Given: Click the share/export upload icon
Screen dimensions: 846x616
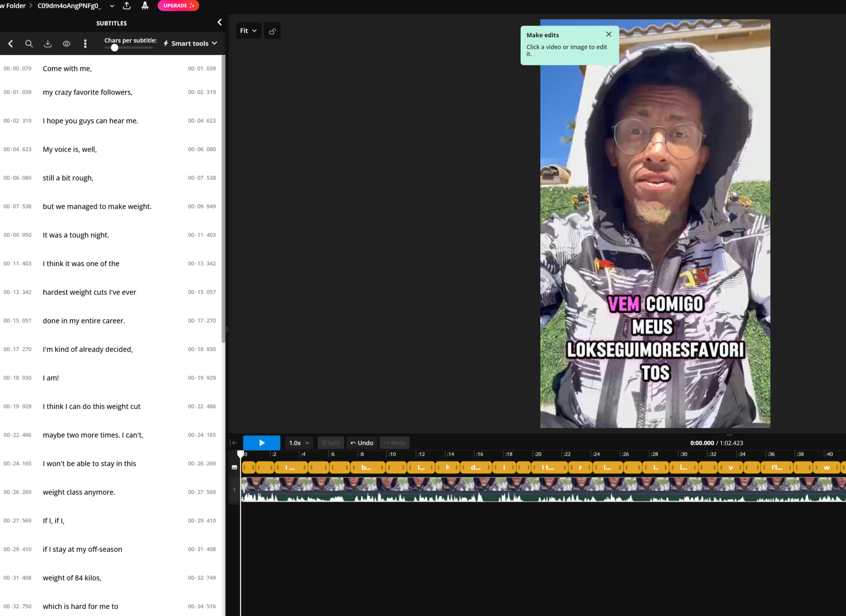Looking at the screenshot, I should [x=127, y=6].
